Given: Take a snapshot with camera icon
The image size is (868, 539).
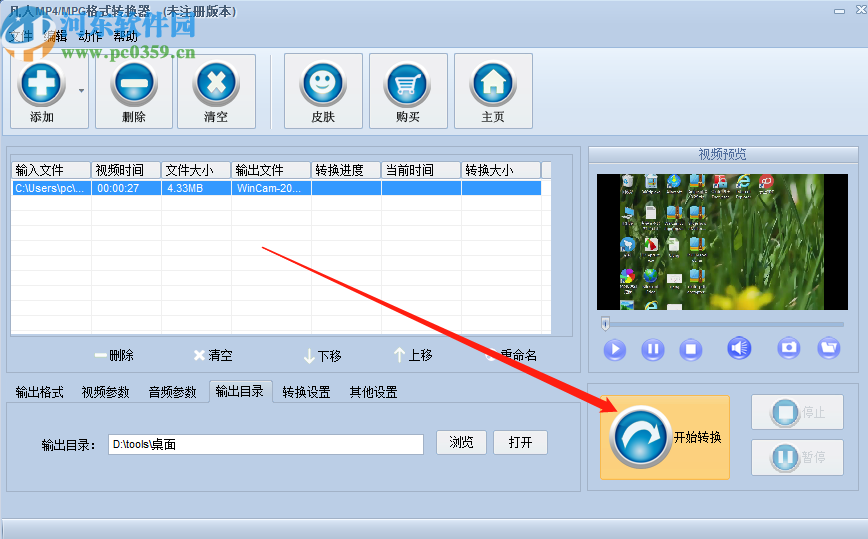Looking at the screenshot, I should pyautogui.click(x=789, y=348).
